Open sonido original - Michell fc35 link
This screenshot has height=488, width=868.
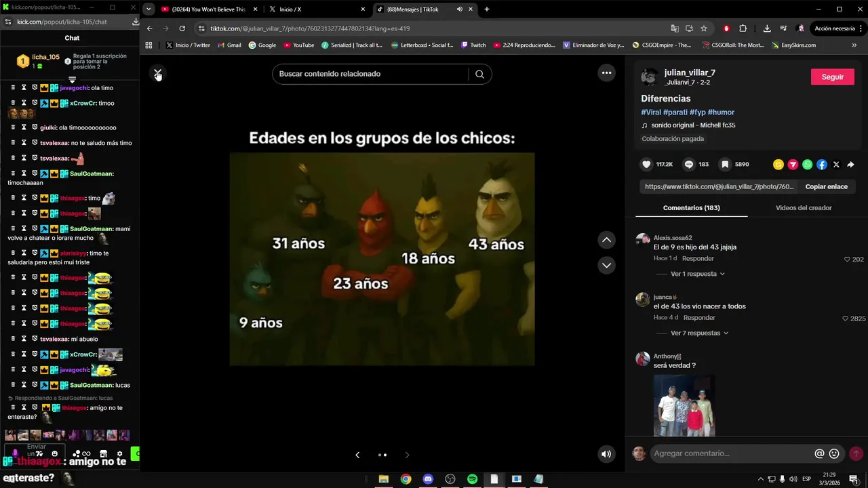point(693,125)
